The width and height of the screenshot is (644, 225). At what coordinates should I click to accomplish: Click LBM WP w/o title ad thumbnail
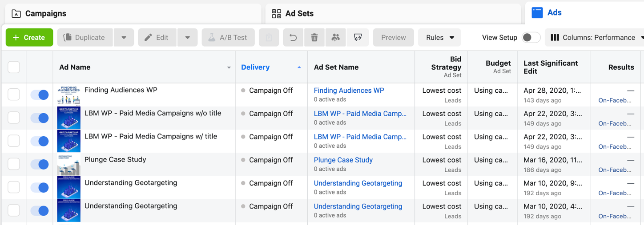(x=69, y=118)
